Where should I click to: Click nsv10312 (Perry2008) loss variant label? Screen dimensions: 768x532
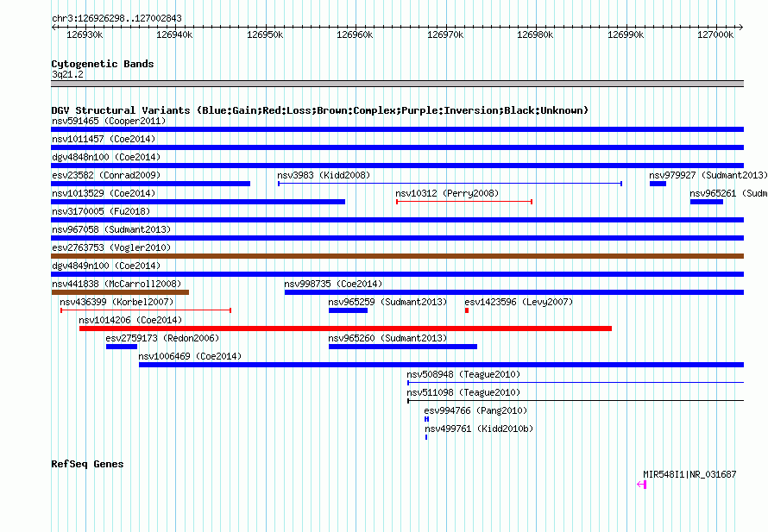(x=447, y=193)
